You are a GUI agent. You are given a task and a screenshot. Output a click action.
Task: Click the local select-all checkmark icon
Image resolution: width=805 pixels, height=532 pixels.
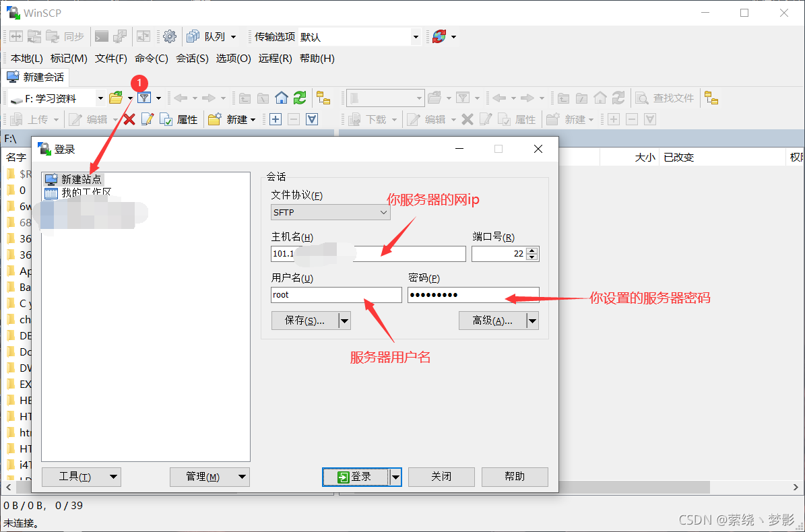pyautogui.click(x=312, y=120)
